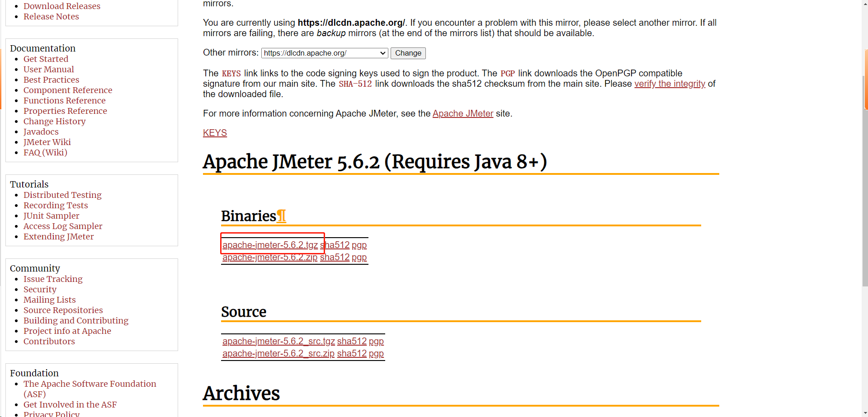Open sha512 for apache-jmeter-5.6.2_src.tgz
The width and height of the screenshot is (868, 417).
[352, 341]
